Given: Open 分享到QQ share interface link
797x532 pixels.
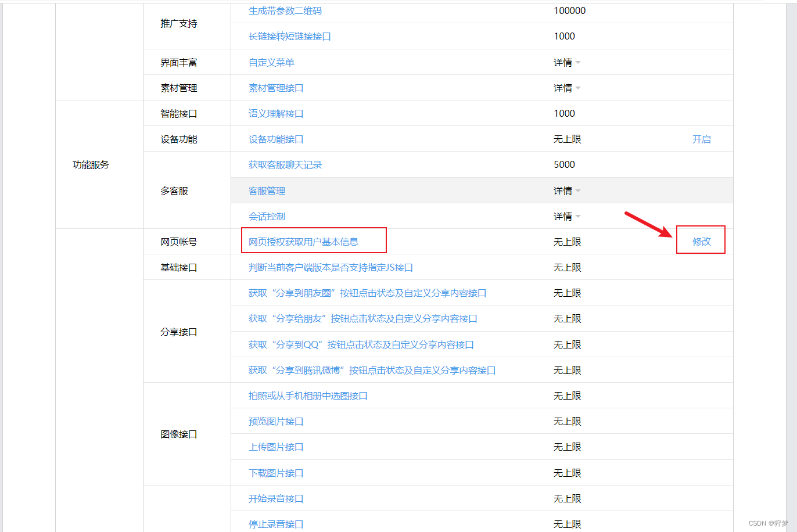Looking at the screenshot, I should 361,345.
